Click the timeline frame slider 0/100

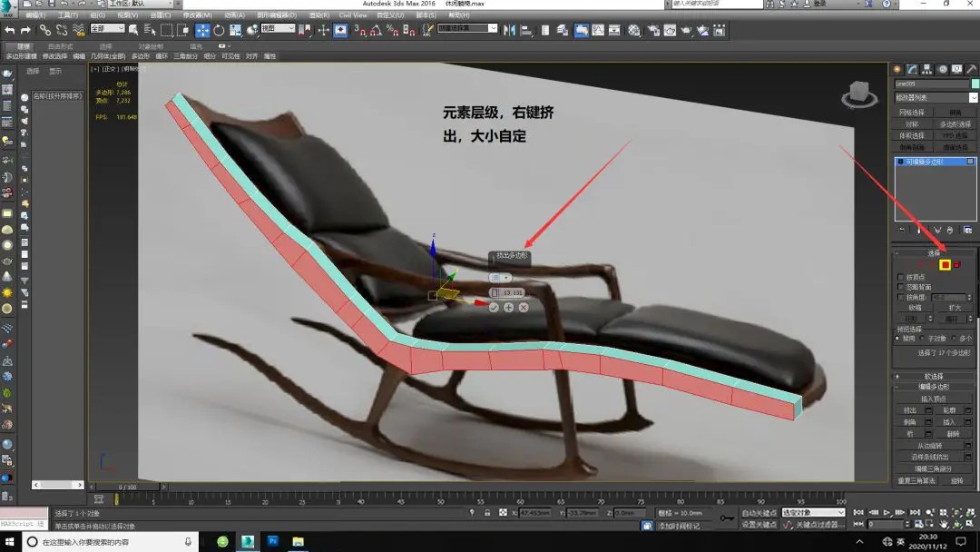coord(128,487)
